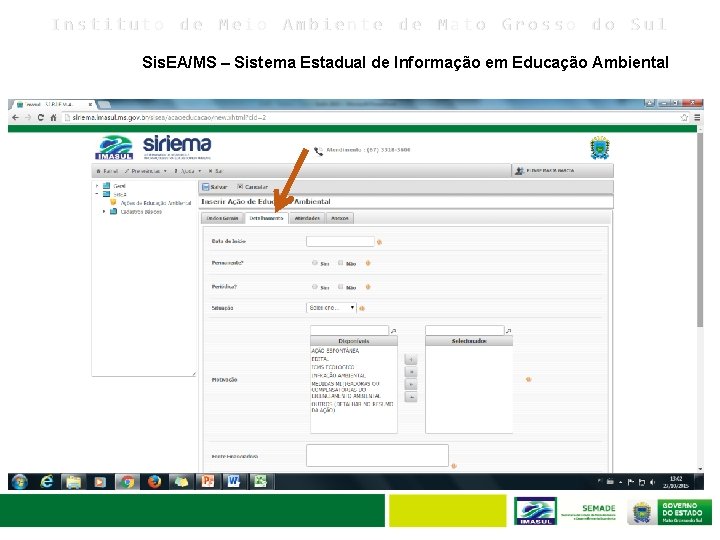Click the logged-in user button
This screenshot has width=720, height=540.
click(562, 171)
